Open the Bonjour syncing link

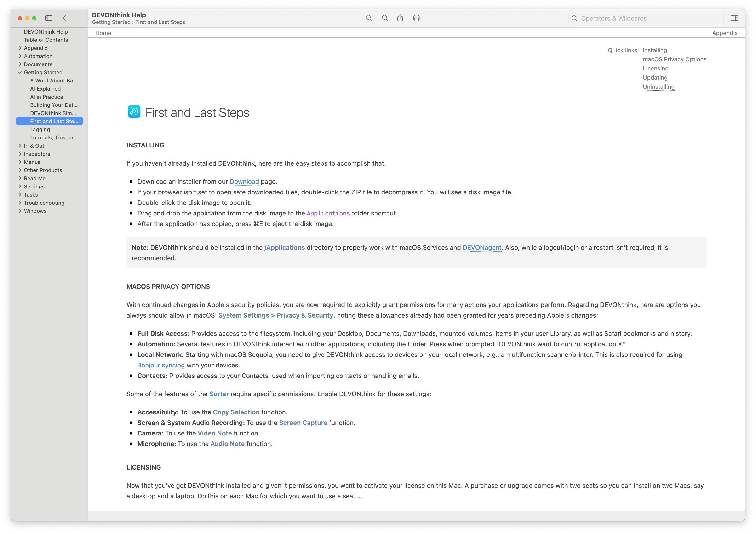[161, 365]
